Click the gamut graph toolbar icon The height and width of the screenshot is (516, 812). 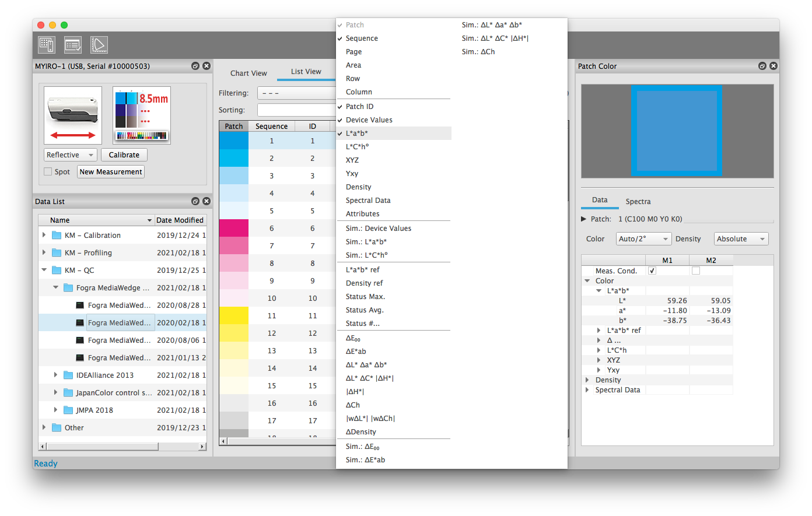coord(99,45)
